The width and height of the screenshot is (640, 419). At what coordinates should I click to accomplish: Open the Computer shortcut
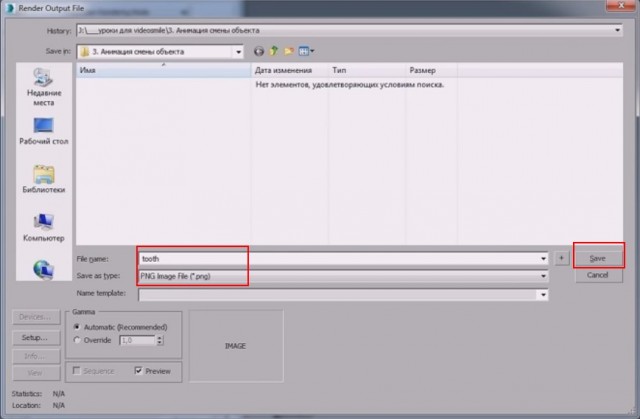(x=43, y=226)
